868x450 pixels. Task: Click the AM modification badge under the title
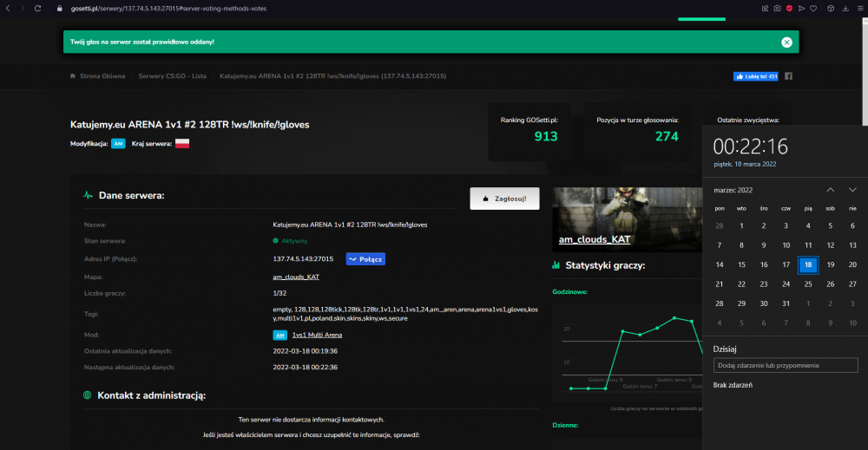tap(118, 144)
